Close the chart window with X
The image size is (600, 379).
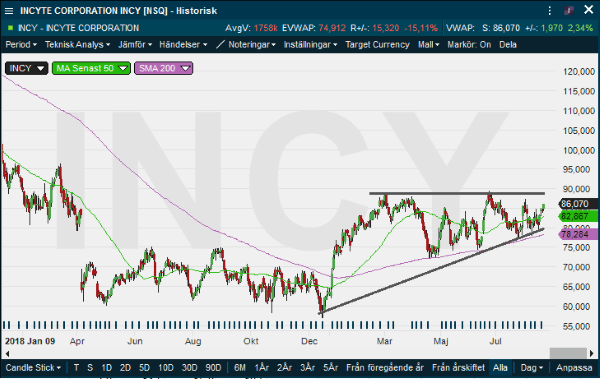pos(589,10)
